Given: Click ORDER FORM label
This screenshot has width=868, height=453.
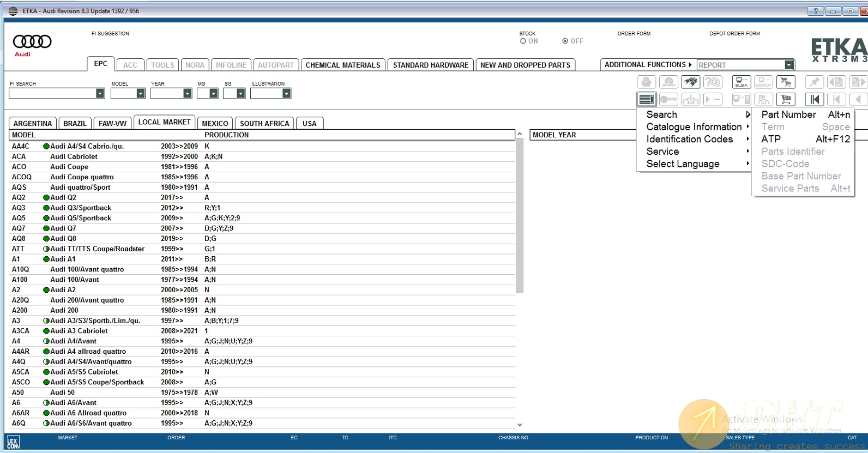Looking at the screenshot, I should pos(634,34).
